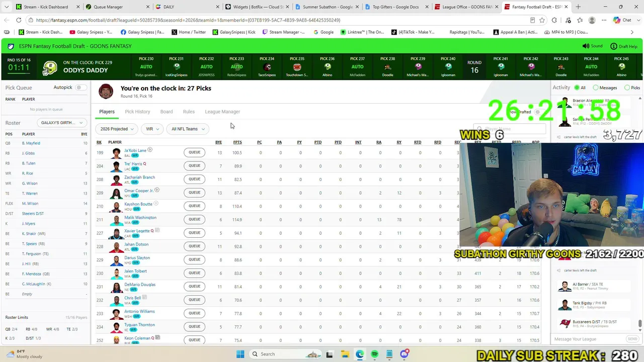Open the browser extensions icon
The width and height of the screenshot is (644, 362).
tap(554, 20)
